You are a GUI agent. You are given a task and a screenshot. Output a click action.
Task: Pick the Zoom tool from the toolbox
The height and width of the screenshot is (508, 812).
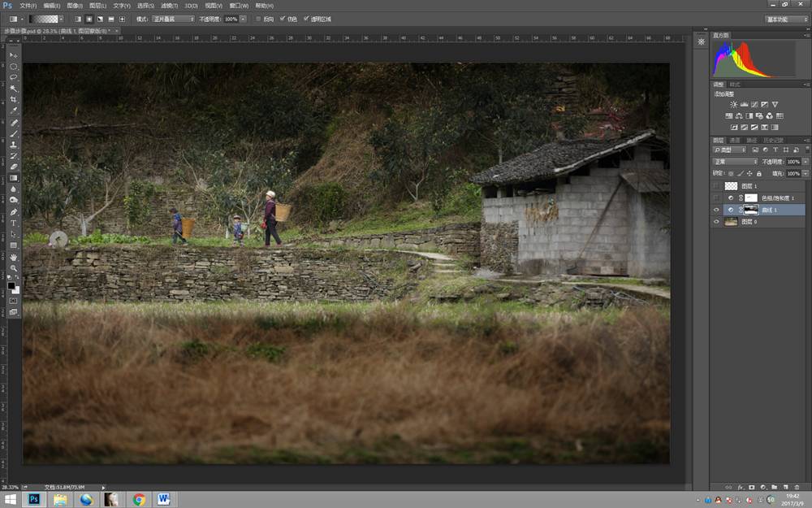pyautogui.click(x=14, y=267)
